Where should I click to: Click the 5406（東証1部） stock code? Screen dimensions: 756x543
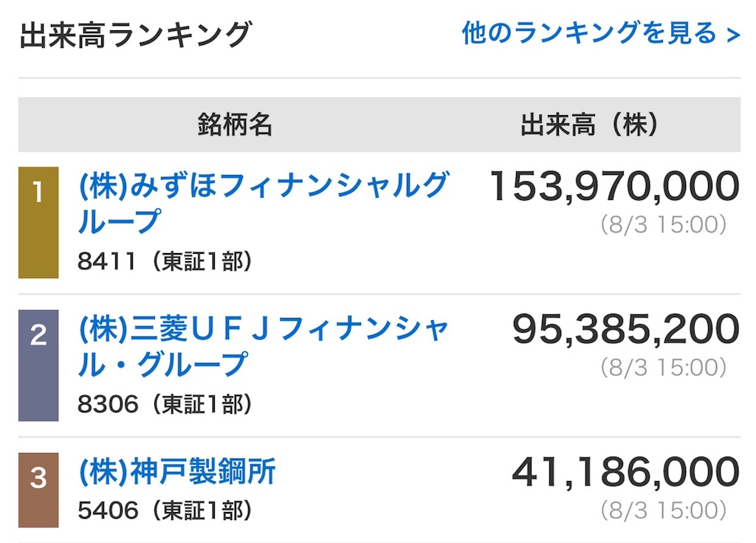165,511
